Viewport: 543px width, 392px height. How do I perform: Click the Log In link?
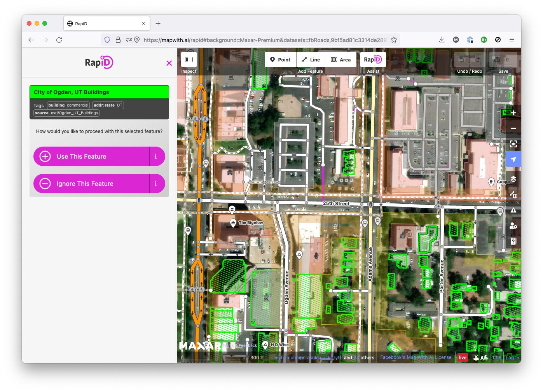tap(512, 358)
